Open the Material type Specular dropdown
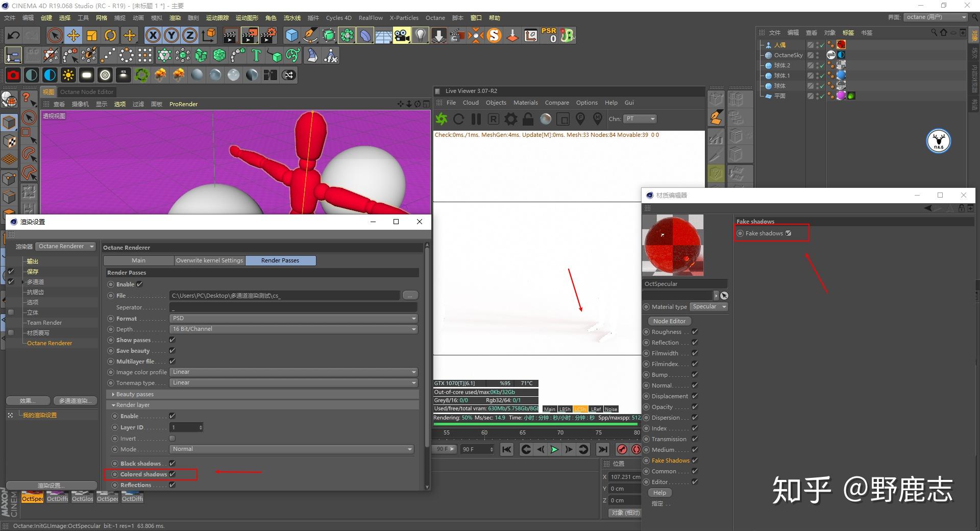Screen dimensions: 980x531 (709, 307)
